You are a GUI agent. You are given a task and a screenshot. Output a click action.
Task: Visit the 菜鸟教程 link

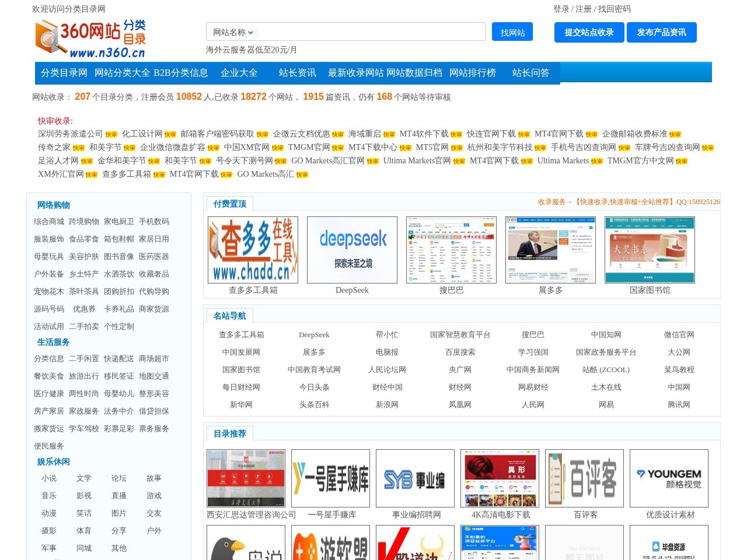point(679,369)
